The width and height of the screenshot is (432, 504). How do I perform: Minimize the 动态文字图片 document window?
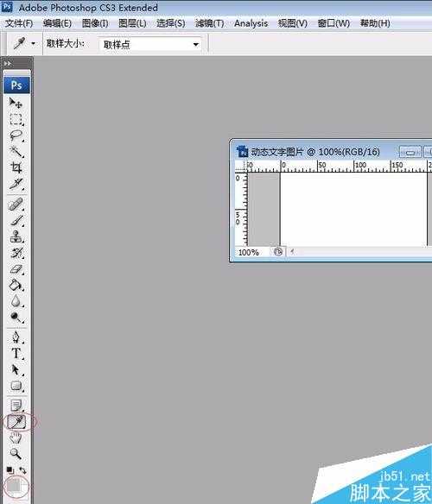click(x=410, y=152)
